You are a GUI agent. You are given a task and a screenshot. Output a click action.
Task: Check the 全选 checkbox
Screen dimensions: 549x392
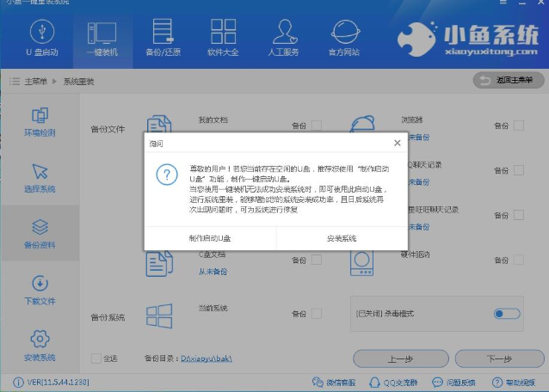[96, 358]
